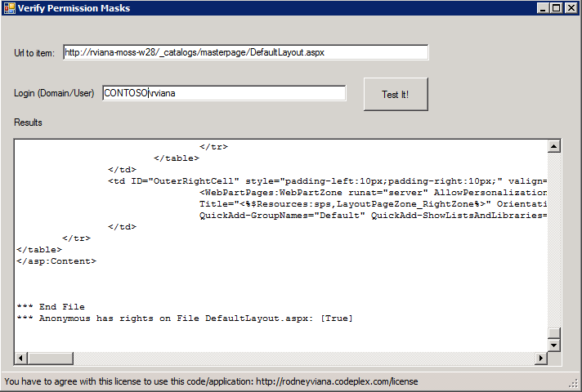This screenshot has width=582, height=392.
Task: Click the right arrow of the horizontal scrollbar
Action: click(539, 359)
